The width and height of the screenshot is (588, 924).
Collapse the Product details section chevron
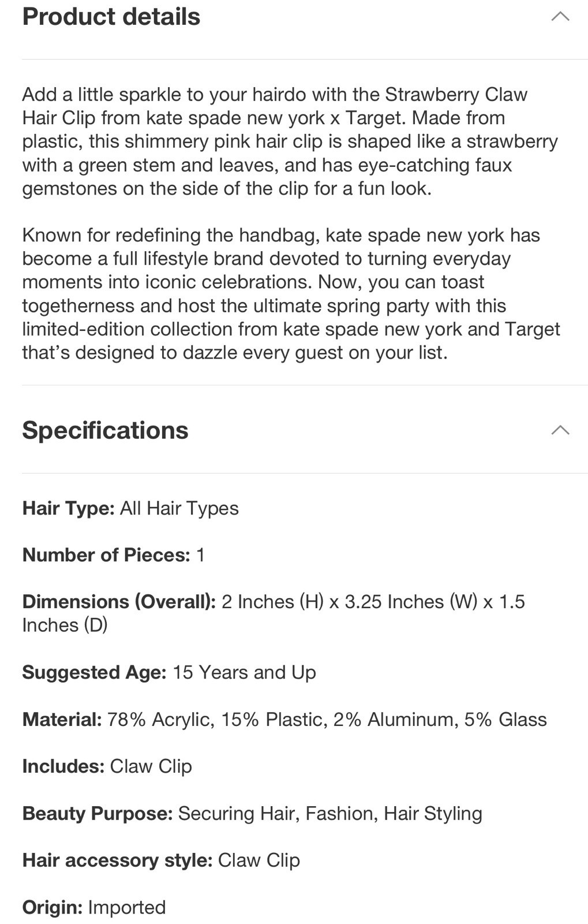point(560,17)
